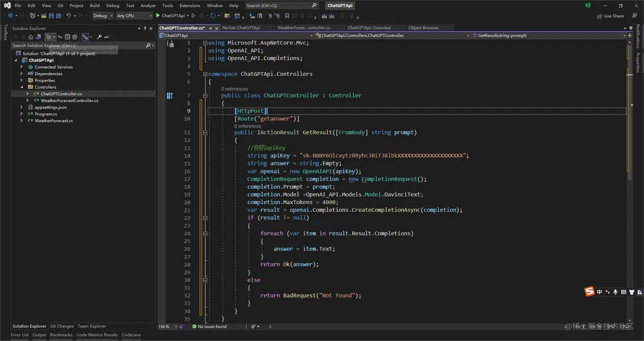Click the Undo arrow in the toolbar

(x=68, y=16)
